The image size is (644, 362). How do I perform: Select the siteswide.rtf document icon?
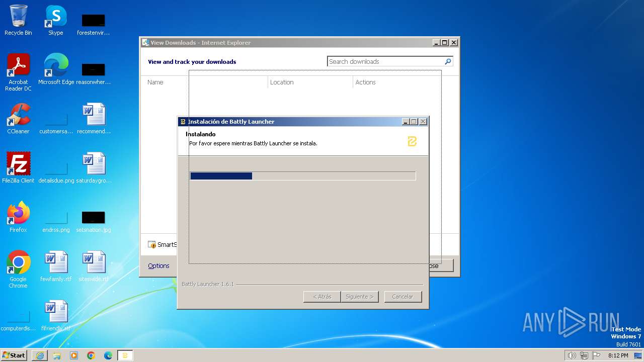[x=94, y=266]
